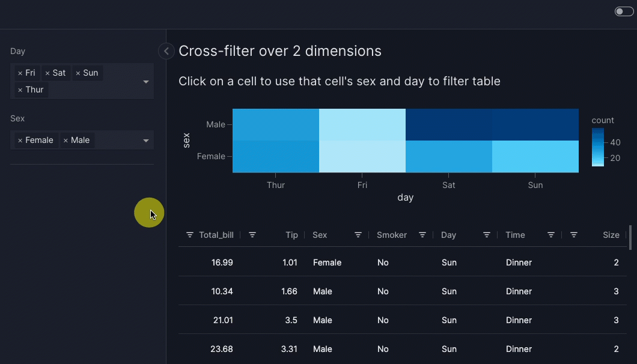The height and width of the screenshot is (364, 637).
Task: Remove the Thur tag from Day filter
Action: 20,90
